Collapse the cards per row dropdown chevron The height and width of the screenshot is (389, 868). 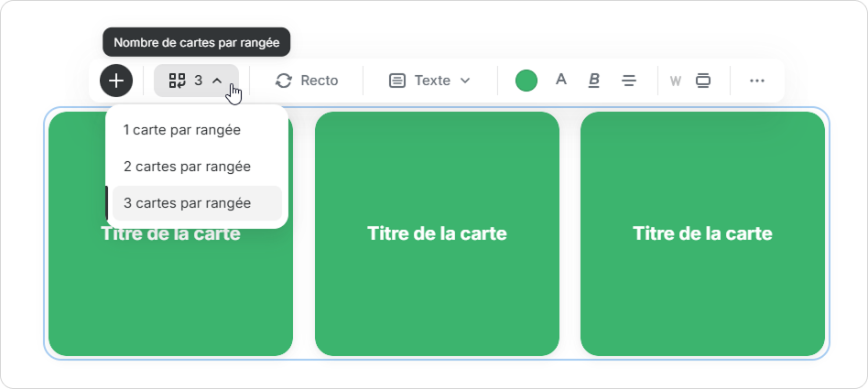pyautogui.click(x=217, y=81)
